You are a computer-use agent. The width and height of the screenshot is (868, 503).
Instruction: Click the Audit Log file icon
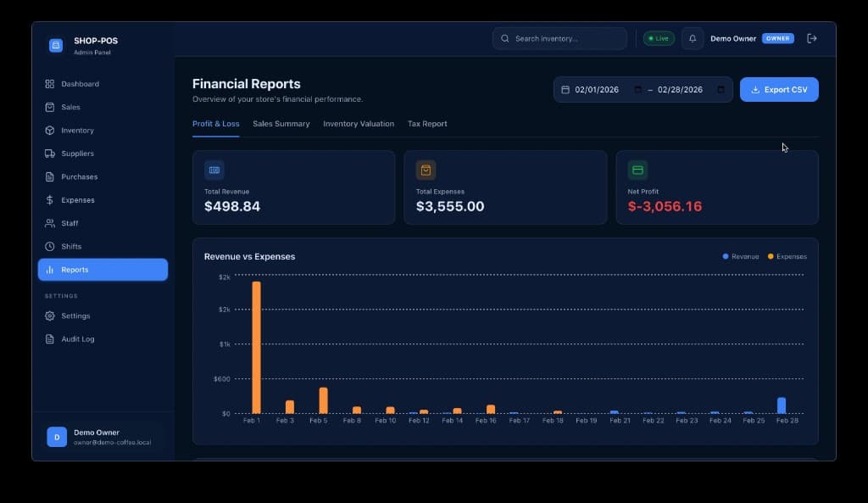[x=50, y=339]
